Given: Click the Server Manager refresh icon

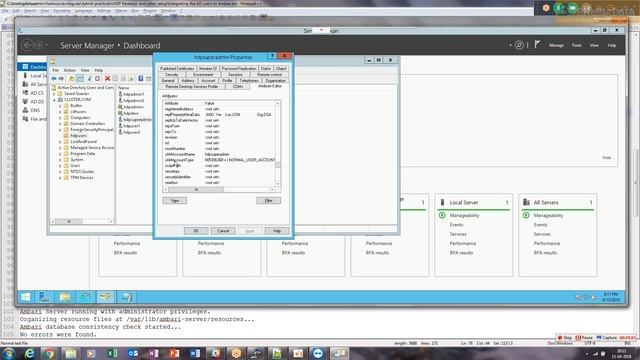Looking at the screenshot, I should click(519, 45).
